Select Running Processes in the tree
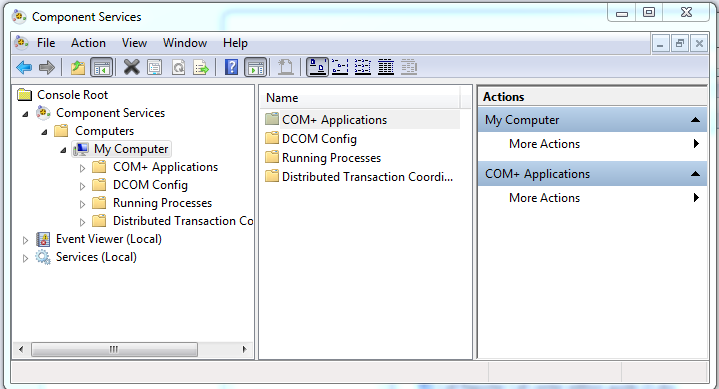This screenshot has width=719, height=389. pos(162,203)
